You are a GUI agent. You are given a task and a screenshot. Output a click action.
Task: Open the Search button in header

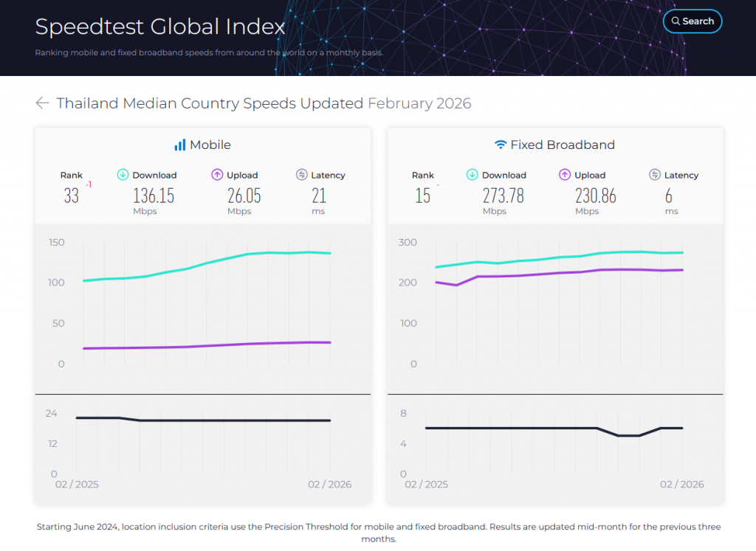coord(692,21)
